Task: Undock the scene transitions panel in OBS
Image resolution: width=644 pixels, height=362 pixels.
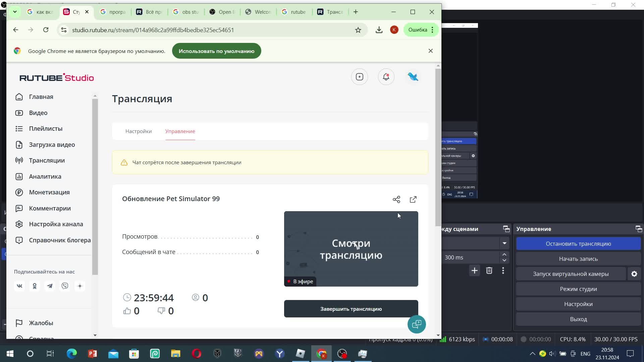Action: (x=506, y=229)
